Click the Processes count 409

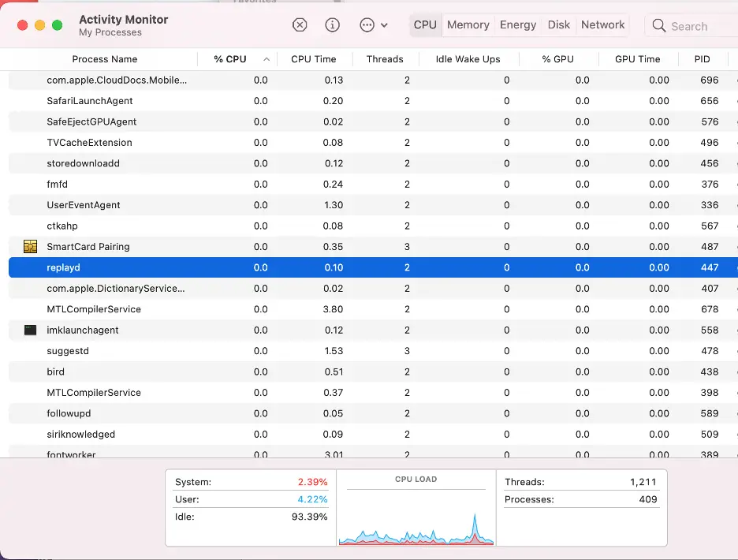click(648, 499)
